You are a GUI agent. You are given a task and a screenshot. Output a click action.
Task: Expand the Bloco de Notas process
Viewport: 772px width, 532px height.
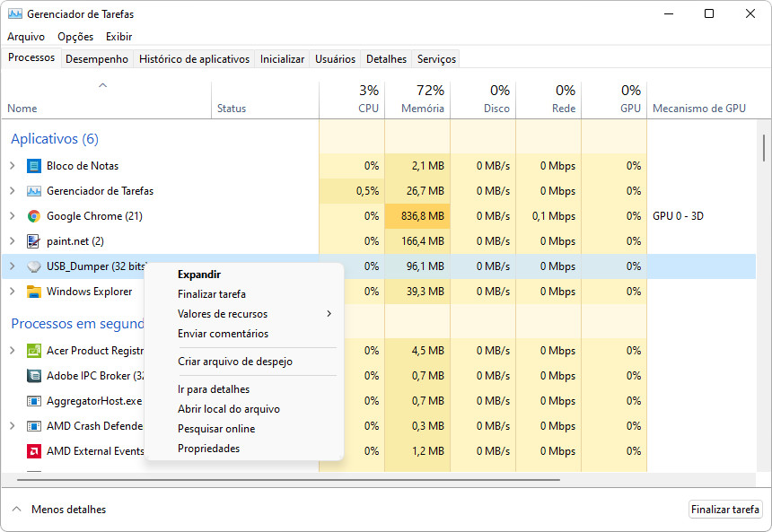(x=13, y=166)
